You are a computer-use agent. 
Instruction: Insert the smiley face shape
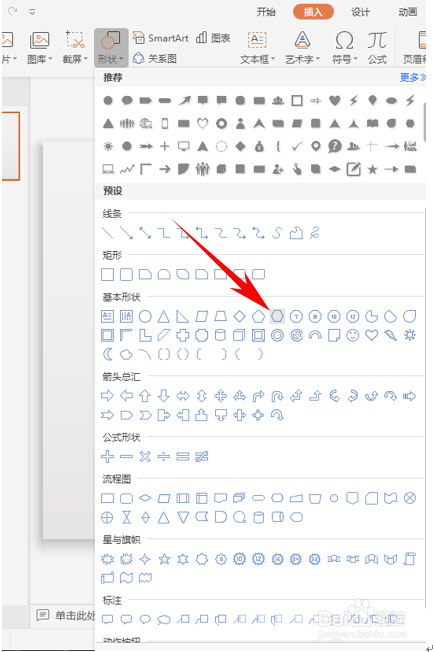coord(353,335)
